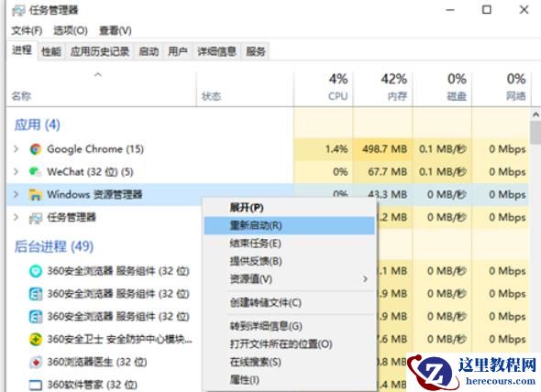Choose 结束任务(E) in the context menu
The image size is (541, 392).
pos(289,244)
